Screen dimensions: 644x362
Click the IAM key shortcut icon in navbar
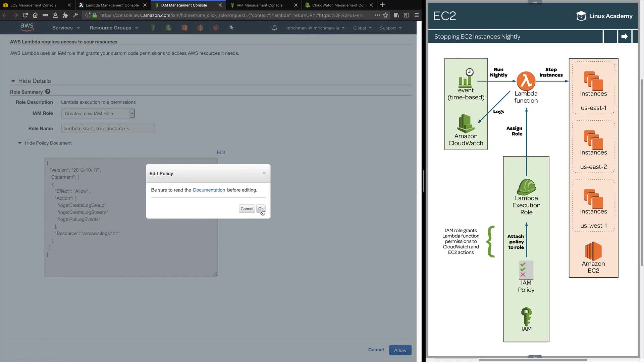(153, 28)
